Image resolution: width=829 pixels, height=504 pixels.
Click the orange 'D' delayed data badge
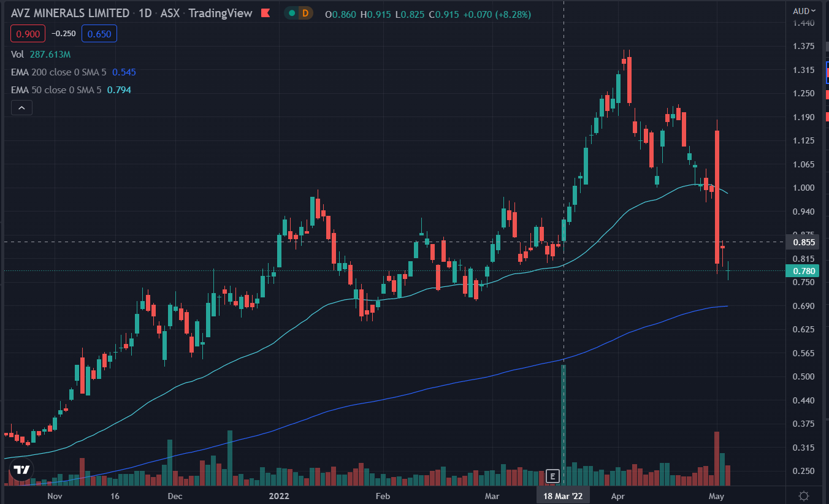pos(305,13)
